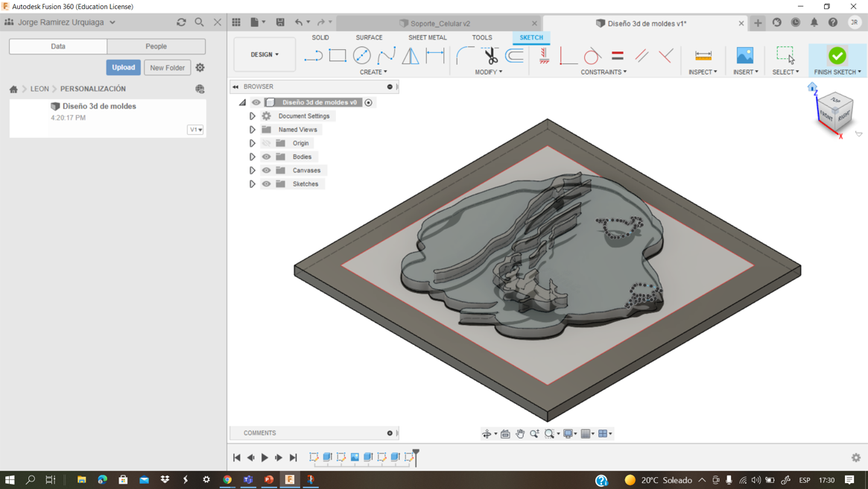Click the Insert image icon
The height and width of the screenshot is (489, 868).
click(x=744, y=56)
